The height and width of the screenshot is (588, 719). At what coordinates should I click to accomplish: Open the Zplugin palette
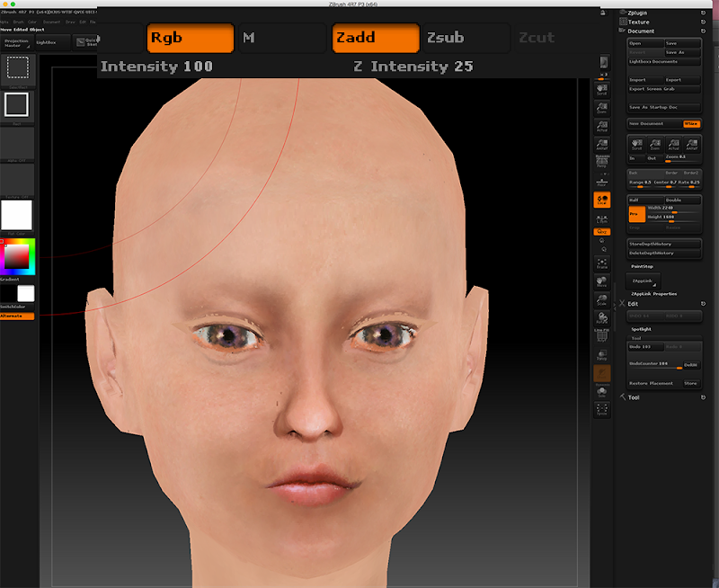[638, 13]
